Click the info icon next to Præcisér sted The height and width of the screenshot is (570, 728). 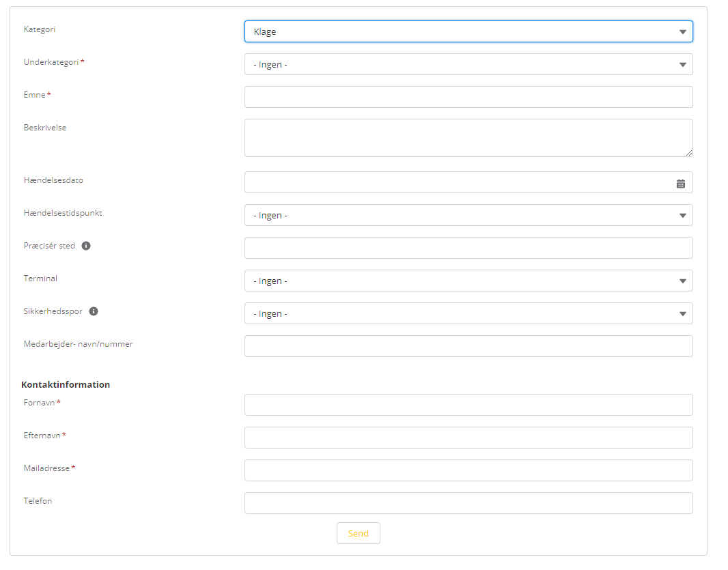click(x=86, y=246)
